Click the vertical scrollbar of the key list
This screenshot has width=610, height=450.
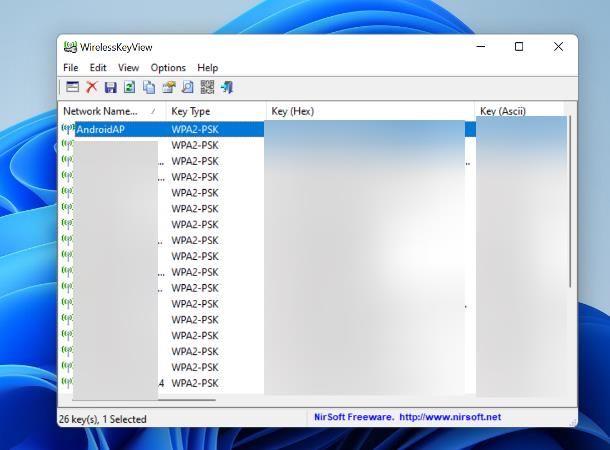[x=570, y=201]
